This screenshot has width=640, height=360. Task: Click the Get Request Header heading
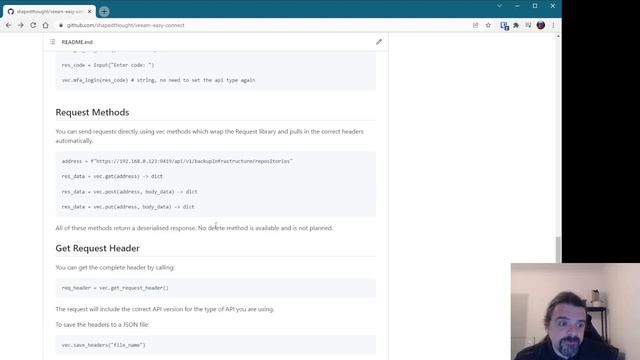pos(98,248)
